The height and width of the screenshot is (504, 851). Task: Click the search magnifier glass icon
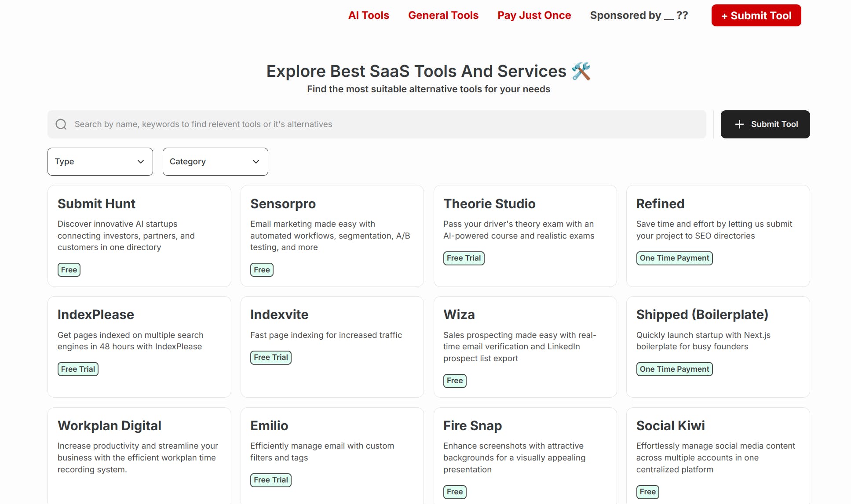(61, 124)
